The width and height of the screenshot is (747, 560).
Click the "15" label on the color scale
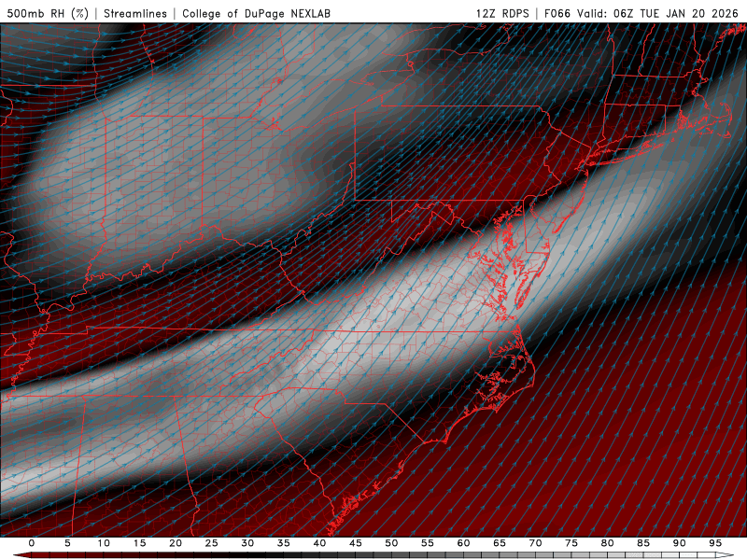tap(139, 543)
